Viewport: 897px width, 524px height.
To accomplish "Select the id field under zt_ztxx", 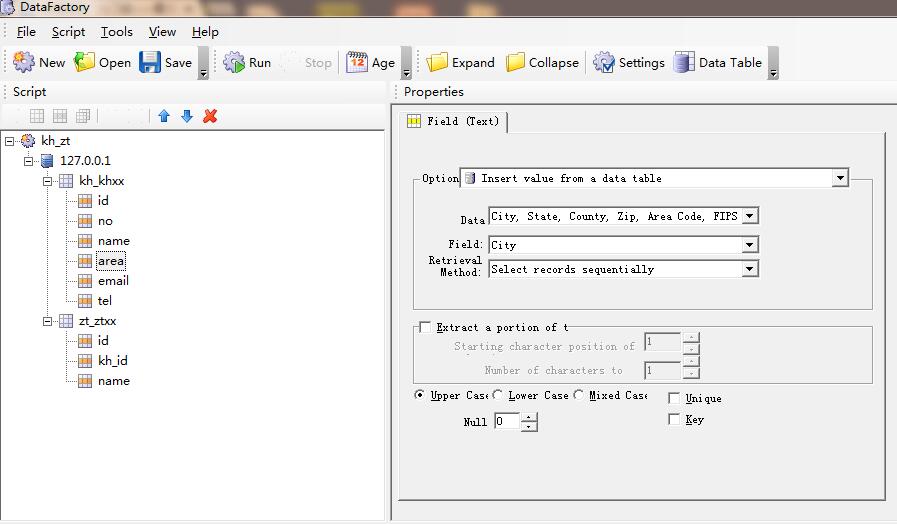I will pyautogui.click(x=103, y=341).
